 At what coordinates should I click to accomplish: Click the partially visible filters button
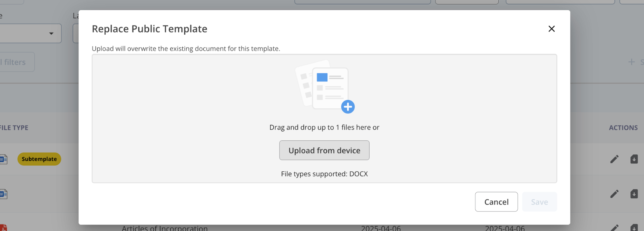(x=17, y=62)
